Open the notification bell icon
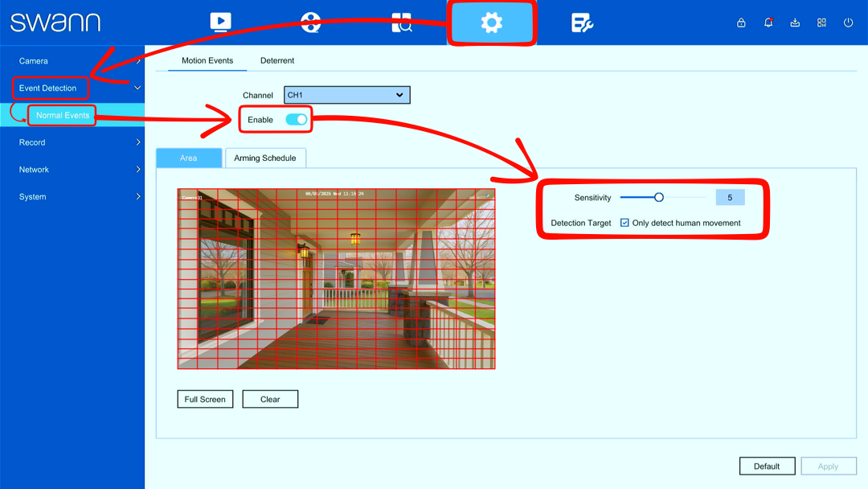This screenshot has height=489, width=868. 768,23
